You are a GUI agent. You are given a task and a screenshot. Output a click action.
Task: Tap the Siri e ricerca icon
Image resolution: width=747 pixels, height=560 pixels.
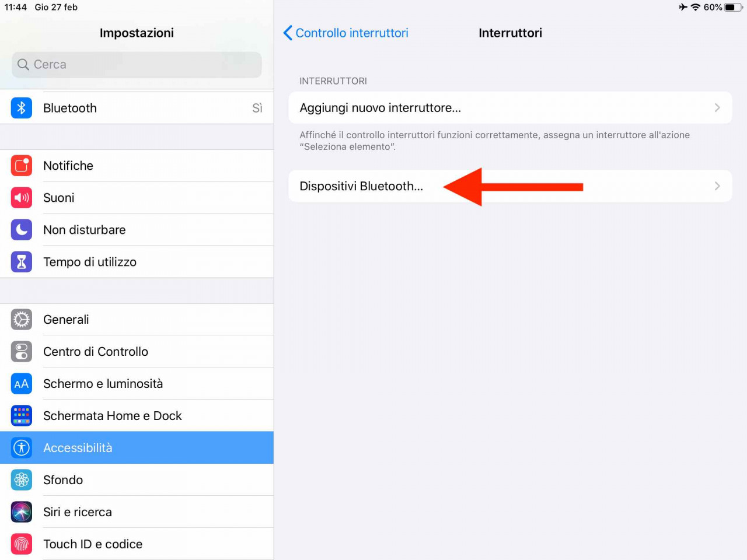coord(22,512)
